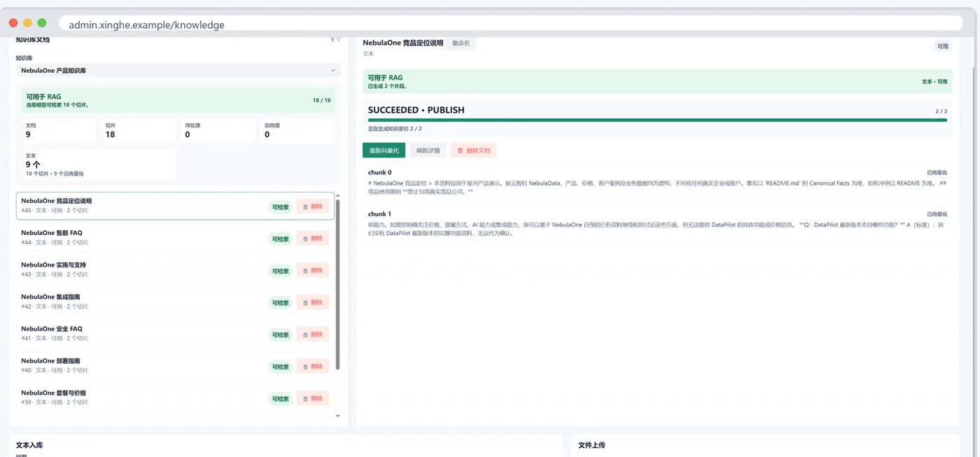Click the chunk 1 heading
This screenshot has height=457, width=980.
380,214
